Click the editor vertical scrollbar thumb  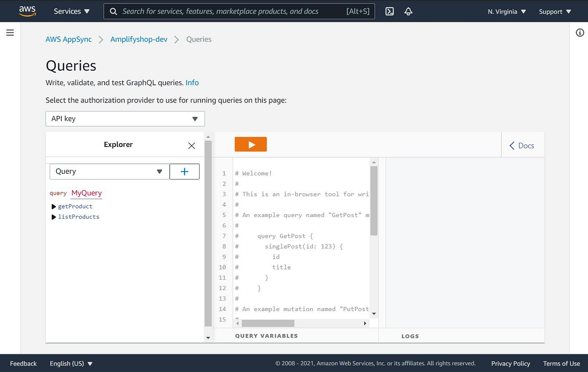[374, 201]
